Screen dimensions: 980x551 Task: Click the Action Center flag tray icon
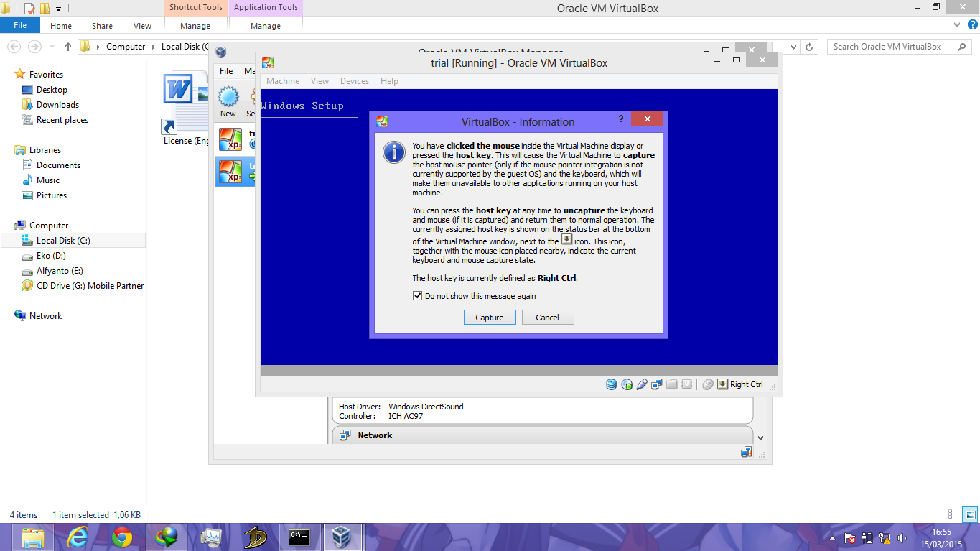pyautogui.click(x=849, y=538)
